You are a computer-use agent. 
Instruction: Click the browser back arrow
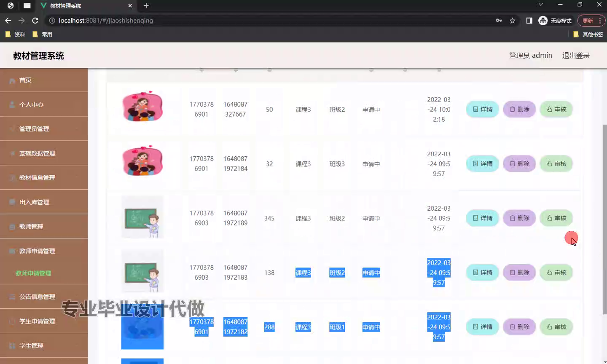[8, 20]
